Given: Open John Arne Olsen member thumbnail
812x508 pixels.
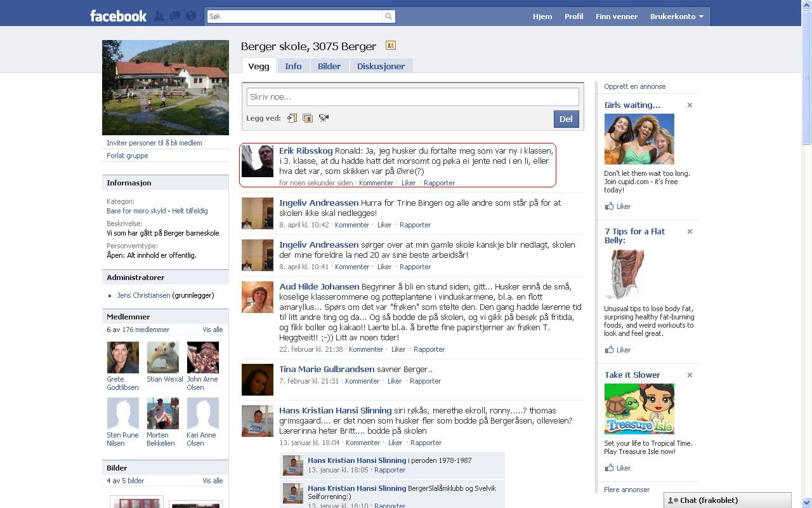Looking at the screenshot, I should [x=203, y=358].
